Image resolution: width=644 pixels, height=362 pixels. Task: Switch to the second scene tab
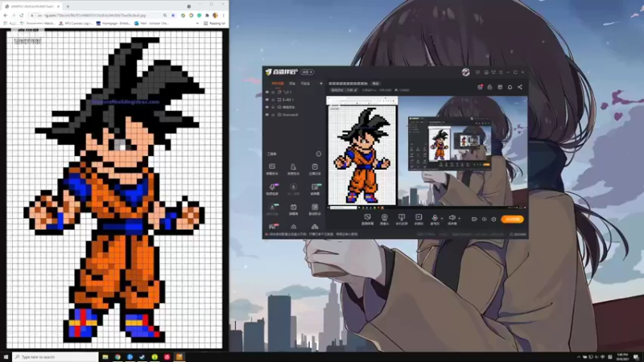pos(292,84)
